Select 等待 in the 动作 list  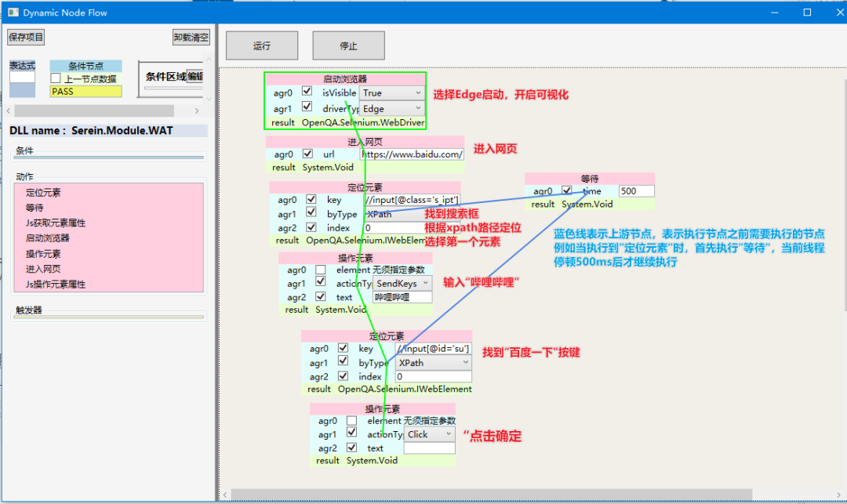click(x=35, y=208)
